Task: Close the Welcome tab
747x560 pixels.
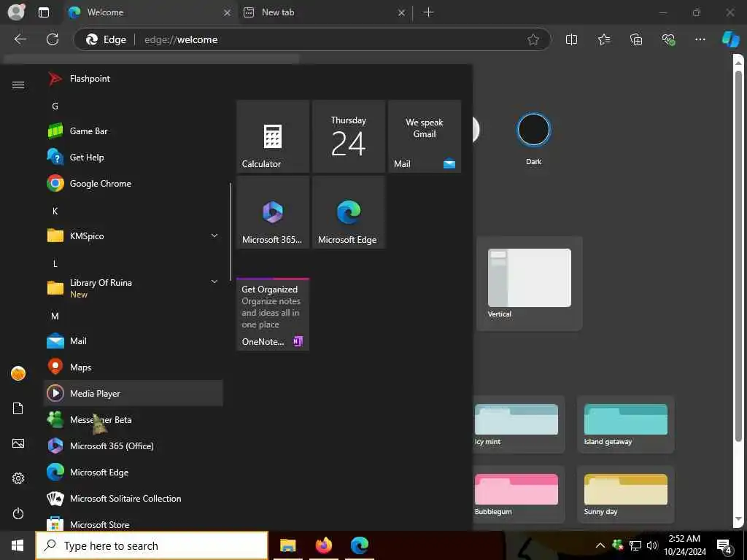Action: 228,13
